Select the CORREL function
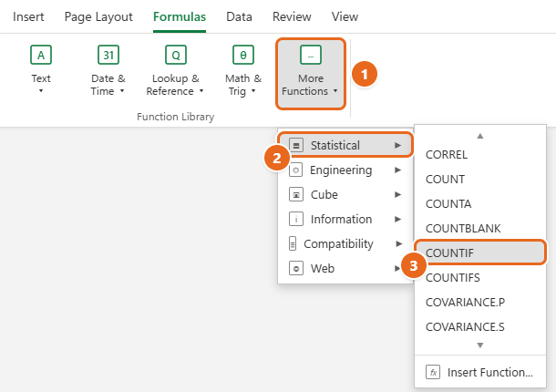The width and height of the screenshot is (556, 392). click(x=480, y=155)
